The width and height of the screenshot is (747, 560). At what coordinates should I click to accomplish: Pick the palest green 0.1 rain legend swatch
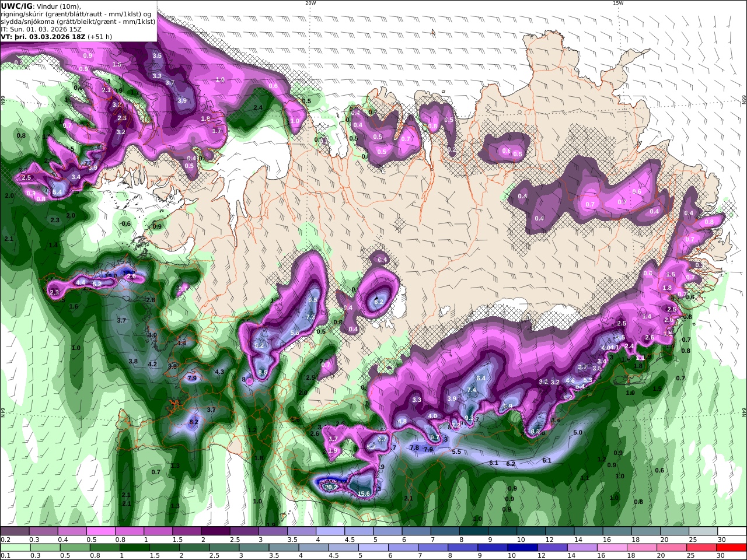[15, 548]
